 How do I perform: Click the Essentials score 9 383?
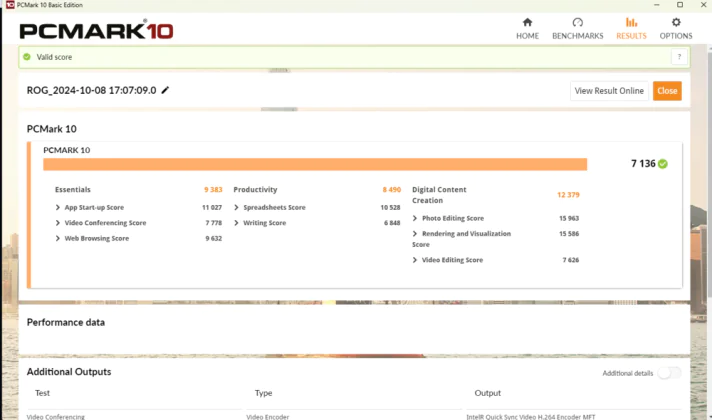pyautogui.click(x=213, y=190)
